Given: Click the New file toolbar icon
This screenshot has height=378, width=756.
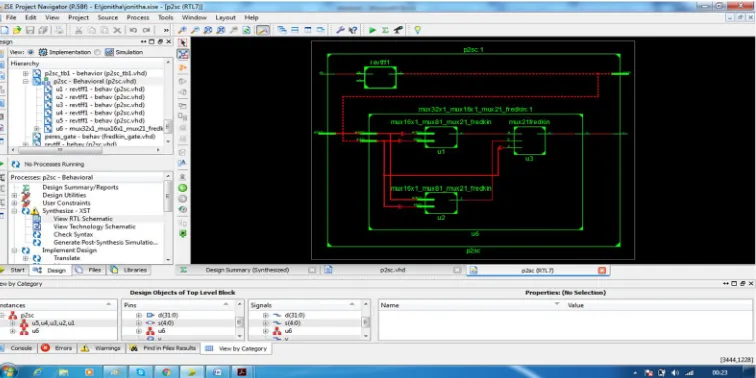Looking at the screenshot, I should point(5,30).
